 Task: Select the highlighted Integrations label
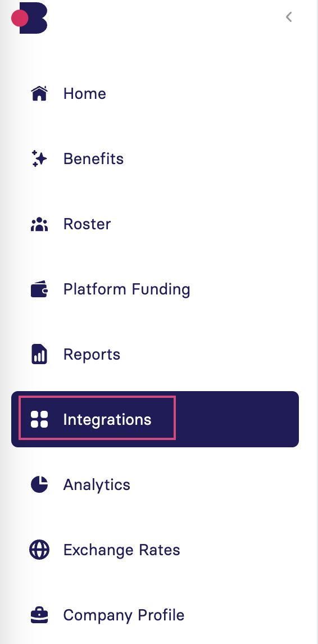click(x=107, y=420)
